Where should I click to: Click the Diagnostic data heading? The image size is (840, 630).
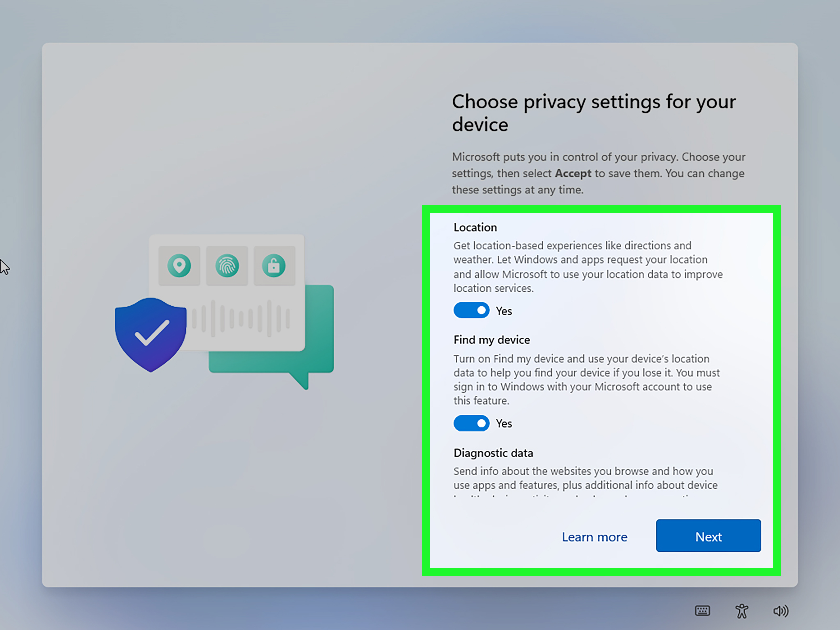click(493, 453)
